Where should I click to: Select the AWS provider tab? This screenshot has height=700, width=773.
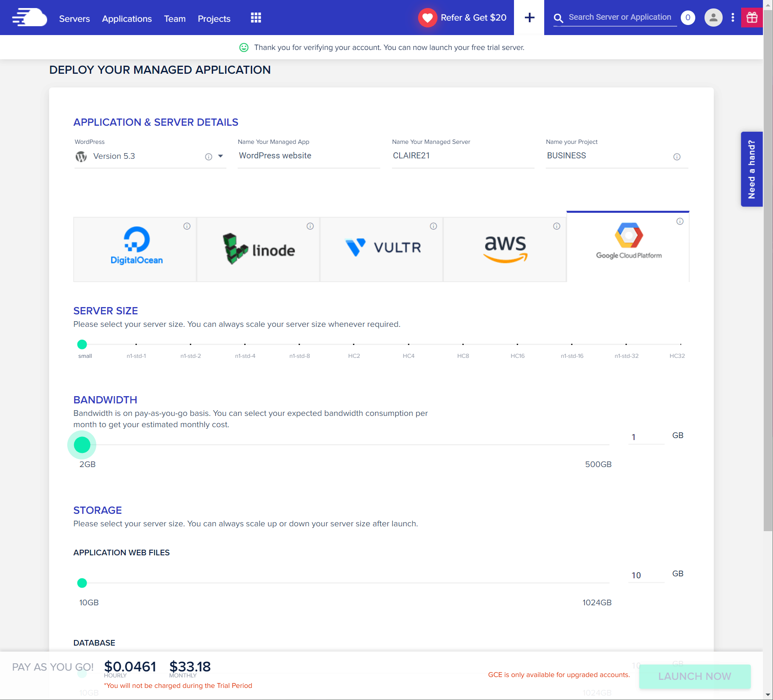(505, 249)
